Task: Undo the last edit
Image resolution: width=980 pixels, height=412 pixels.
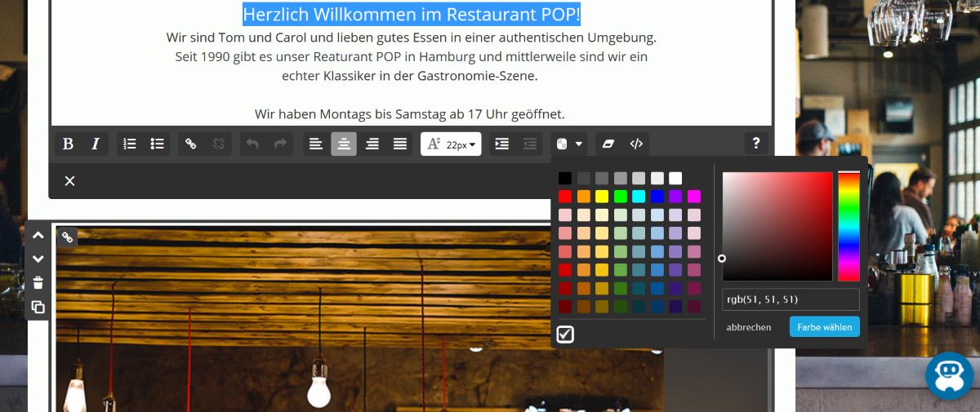Action: point(253,144)
